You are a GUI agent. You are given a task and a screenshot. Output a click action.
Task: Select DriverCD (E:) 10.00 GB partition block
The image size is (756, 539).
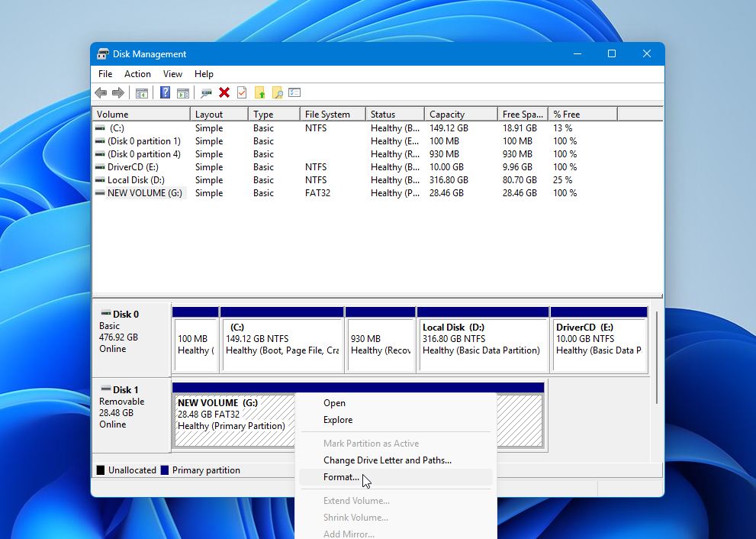coord(599,340)
